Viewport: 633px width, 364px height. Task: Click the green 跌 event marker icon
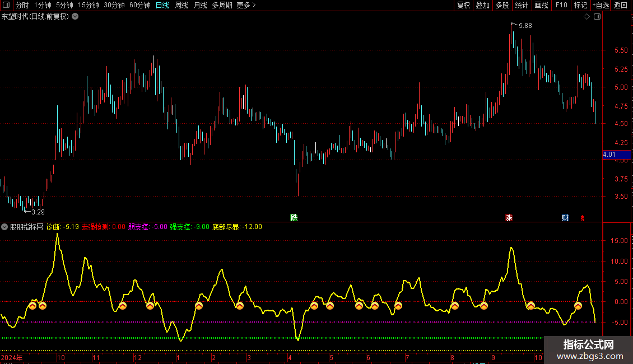tap(294, 217)
